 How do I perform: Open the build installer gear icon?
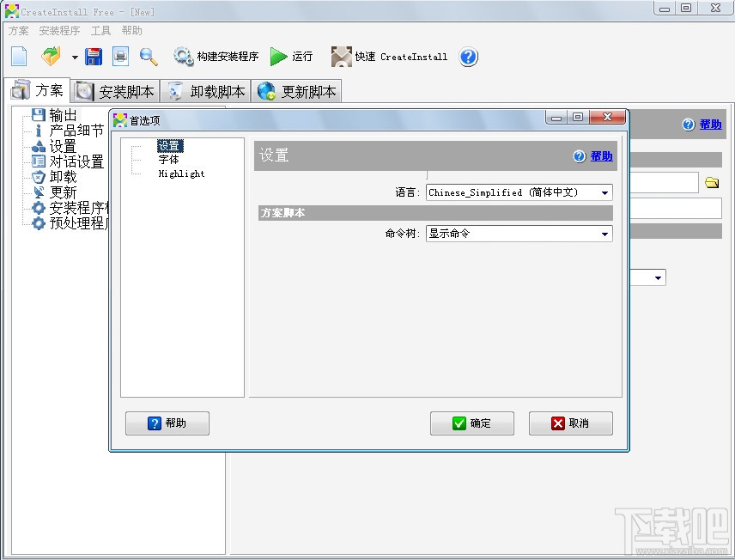(183, 57)
